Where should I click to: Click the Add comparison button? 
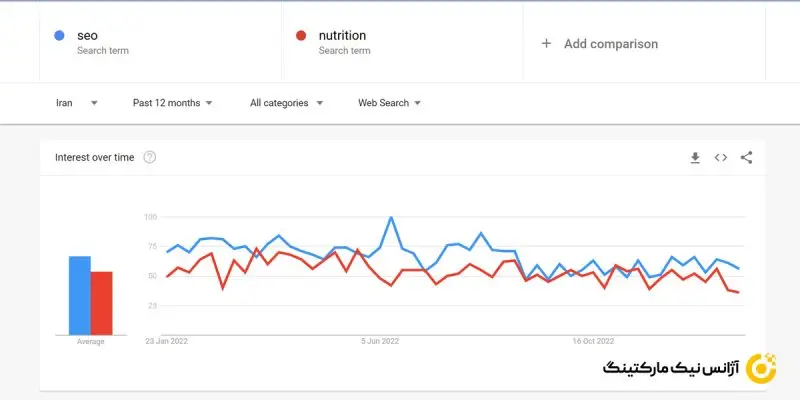point(610,44)
